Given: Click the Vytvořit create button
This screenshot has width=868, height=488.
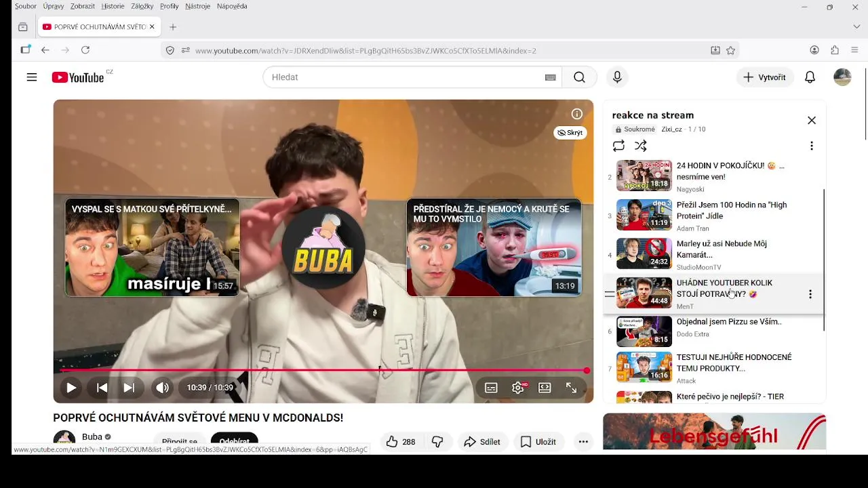Looking at the screenshot, I should [765, 77].
